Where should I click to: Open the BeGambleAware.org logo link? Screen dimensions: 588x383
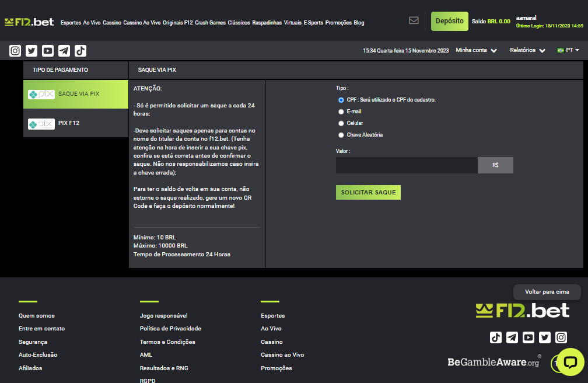(x=494, y=361)
